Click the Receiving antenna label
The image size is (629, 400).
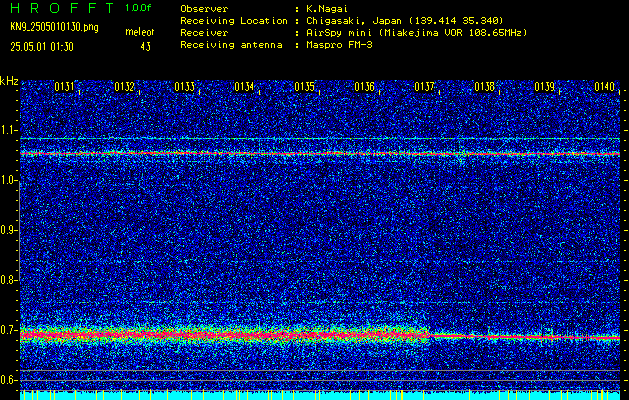[231, 45]
